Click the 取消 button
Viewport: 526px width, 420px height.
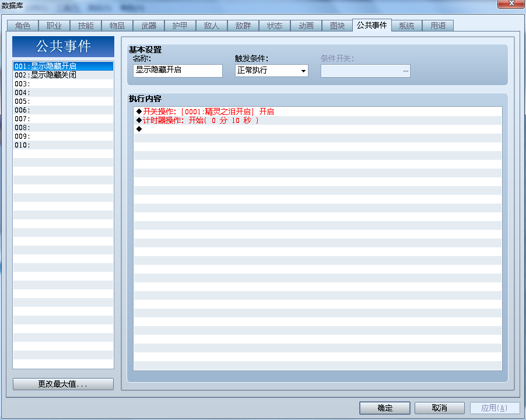click(440, 408)
